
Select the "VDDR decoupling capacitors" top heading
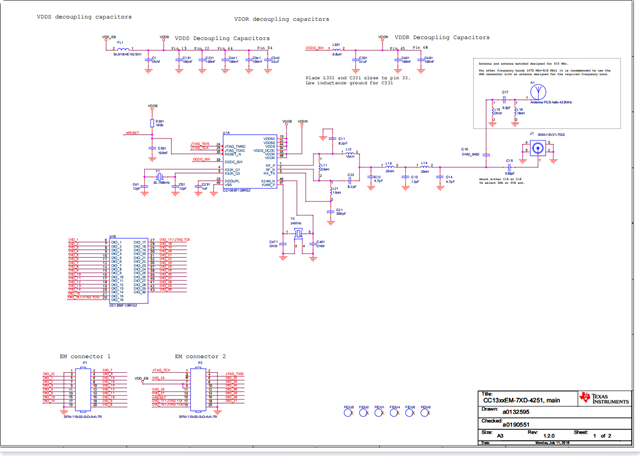click(x=282, y=19)
